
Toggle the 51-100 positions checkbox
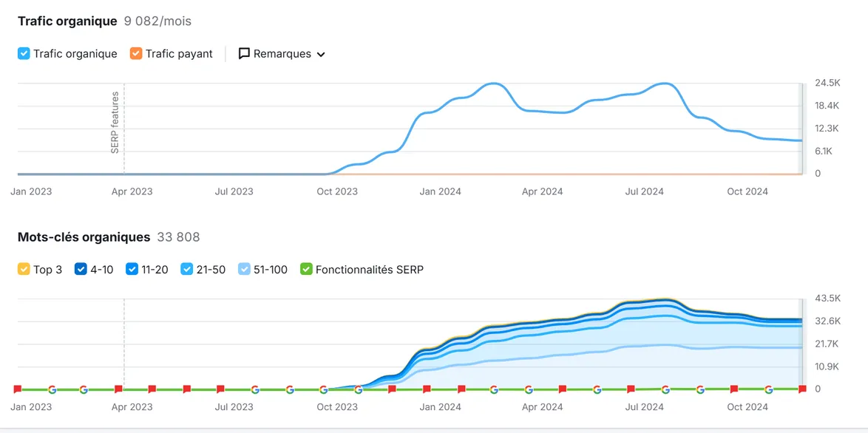pos(244,270)
